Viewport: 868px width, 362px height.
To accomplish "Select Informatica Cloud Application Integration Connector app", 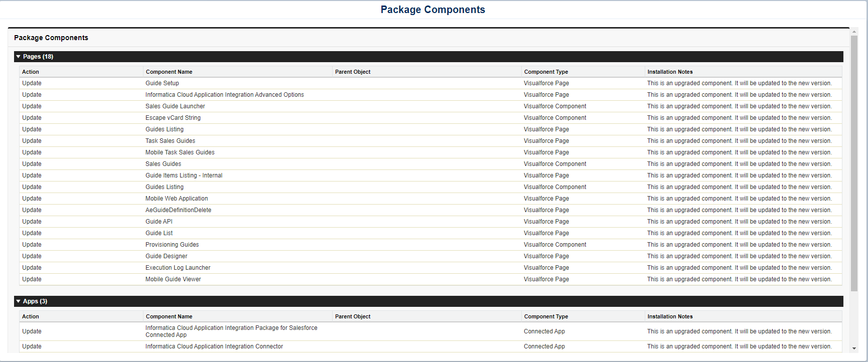I will pos(214,346).
